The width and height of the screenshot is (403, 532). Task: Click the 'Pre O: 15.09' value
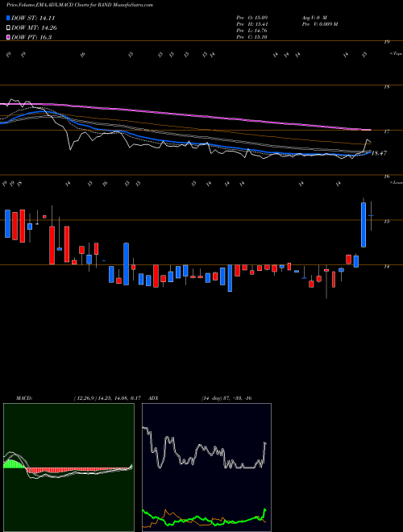(x=252, y=18)
